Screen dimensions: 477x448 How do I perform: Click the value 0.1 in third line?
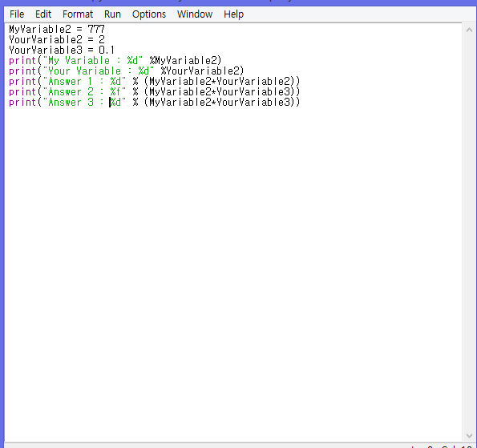[107, 50]
